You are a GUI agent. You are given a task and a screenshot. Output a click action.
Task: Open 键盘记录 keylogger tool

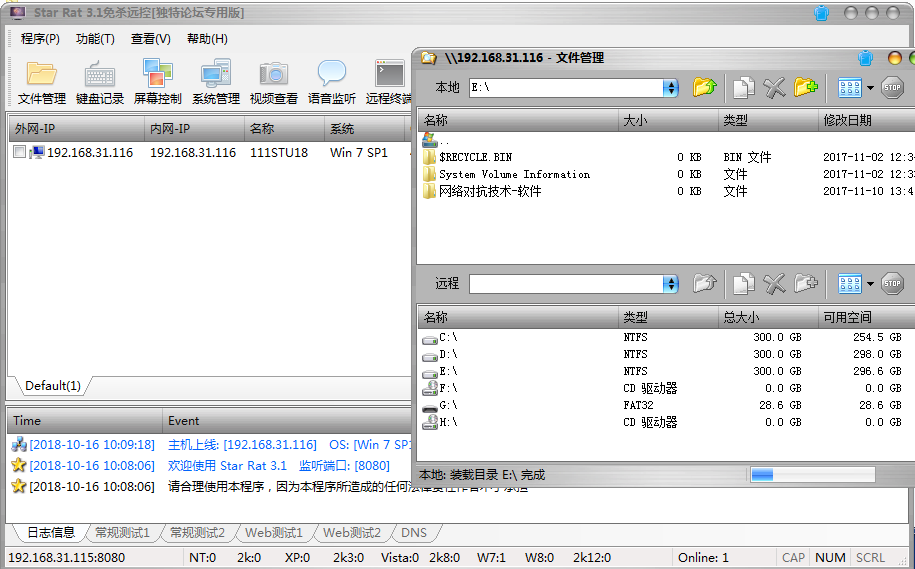pos(100,82)
